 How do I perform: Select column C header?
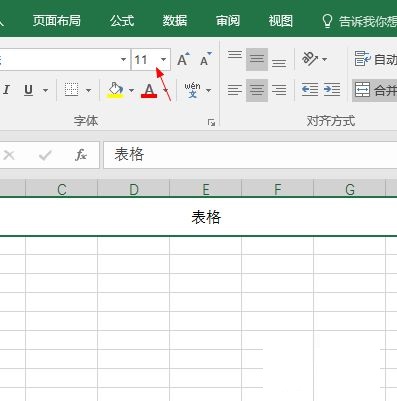pyautogui.click(x=62, y=189)
